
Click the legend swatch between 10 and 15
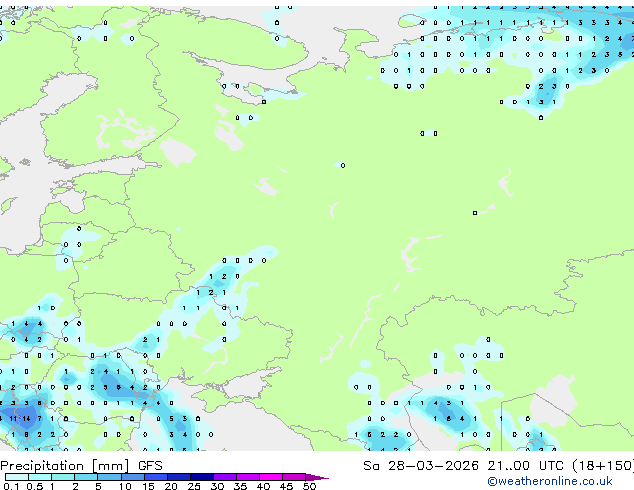tap(133, 477)
